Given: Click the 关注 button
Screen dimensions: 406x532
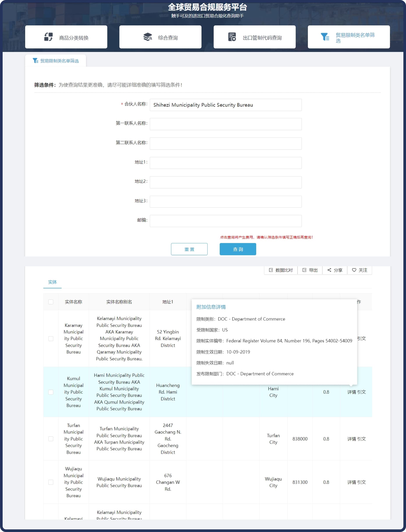Looking at the screenshot, I should (x=360, y=270).
